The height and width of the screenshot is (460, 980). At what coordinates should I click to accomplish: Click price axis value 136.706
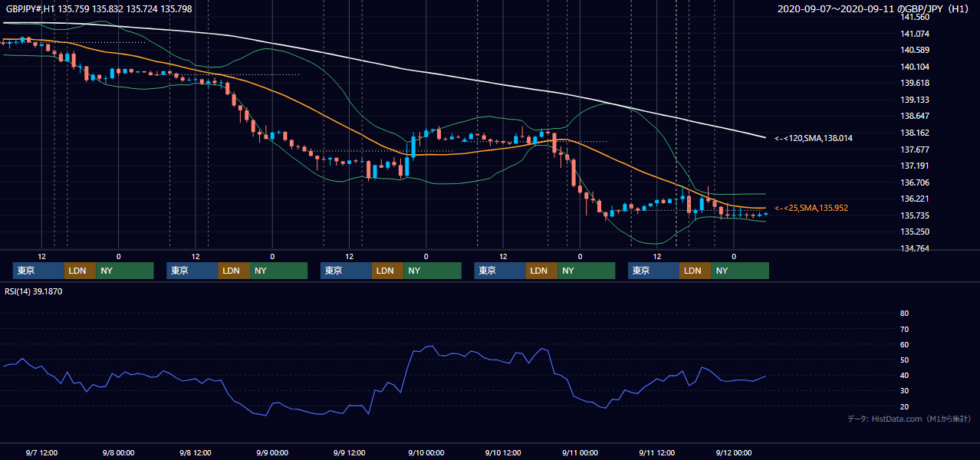click(x=914, y=182)
